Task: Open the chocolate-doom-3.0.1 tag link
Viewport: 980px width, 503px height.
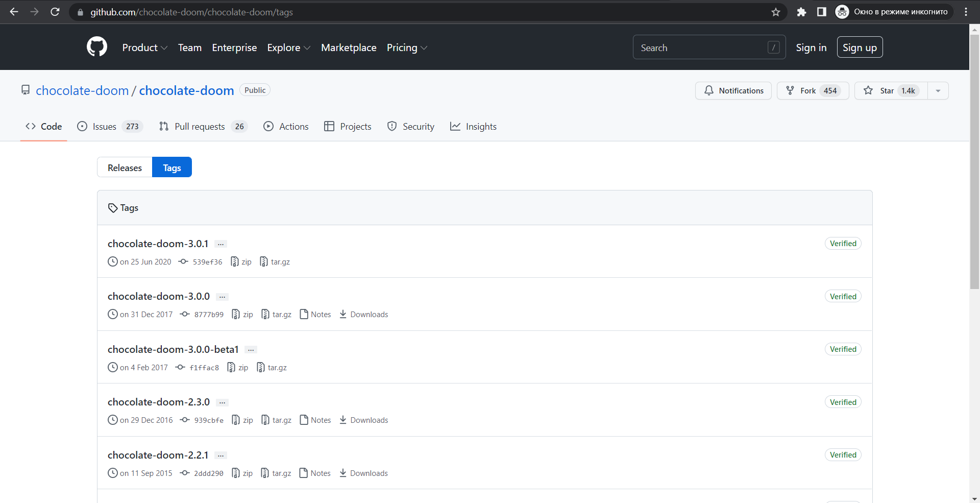Action: tap(158, 244)
